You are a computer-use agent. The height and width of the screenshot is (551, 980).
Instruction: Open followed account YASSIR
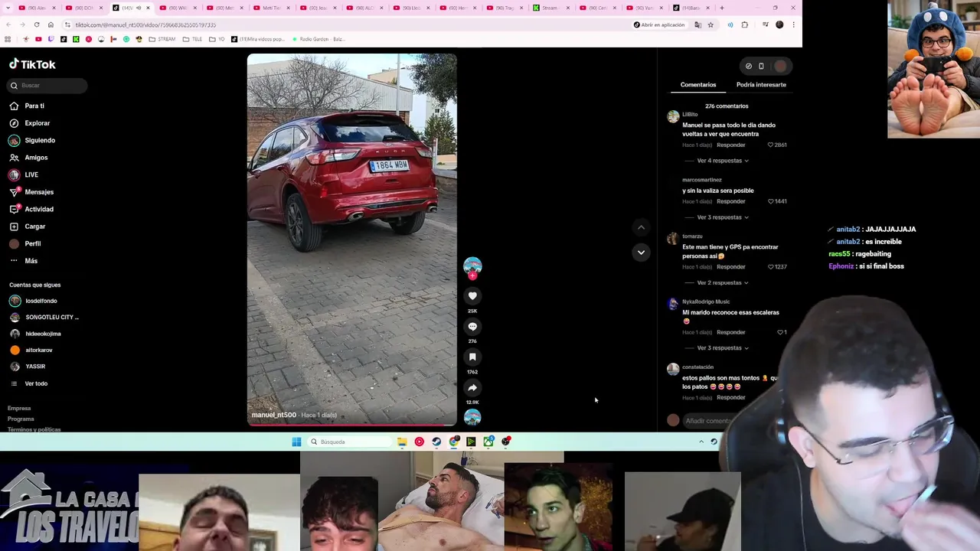point(34,367)
